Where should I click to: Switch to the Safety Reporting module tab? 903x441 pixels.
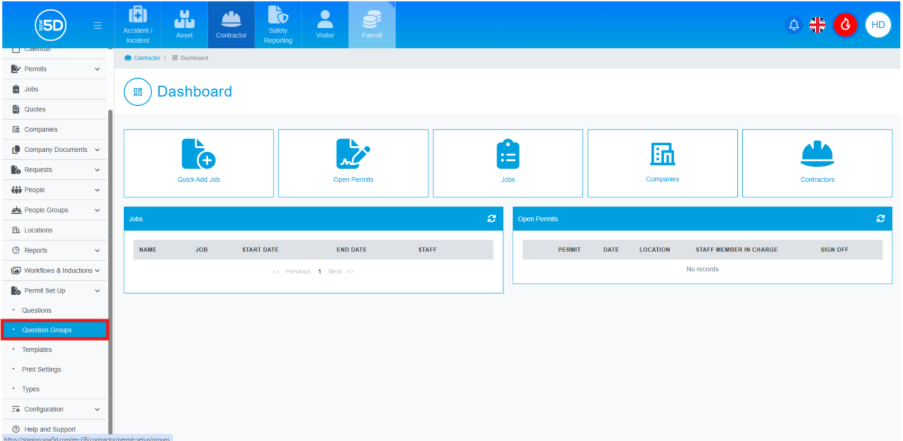pos(278,25)
